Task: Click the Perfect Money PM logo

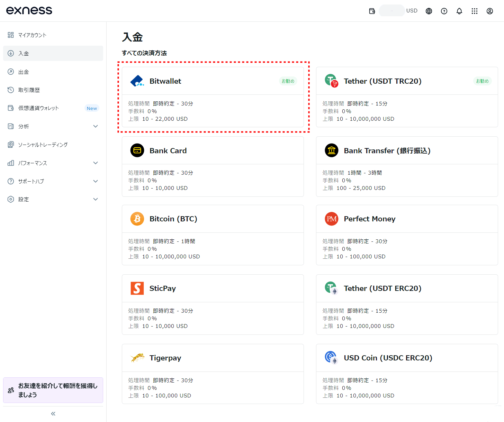Action: coord(332,219)
